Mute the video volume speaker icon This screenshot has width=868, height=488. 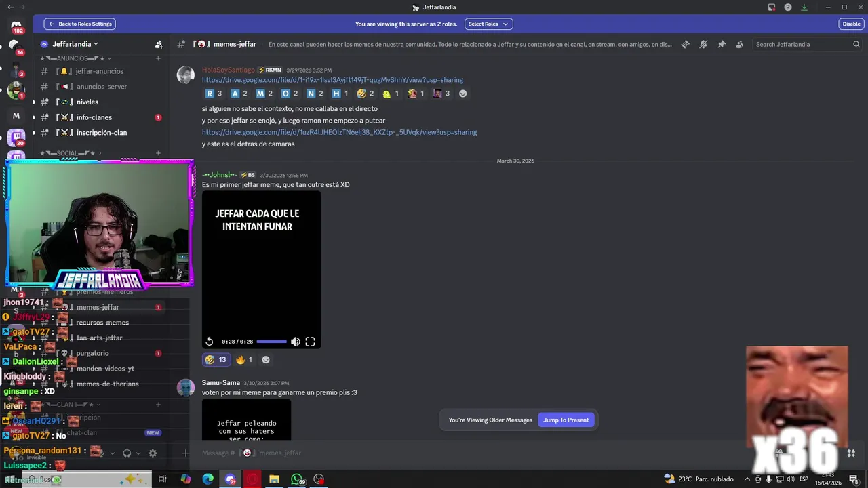(296, 342)
